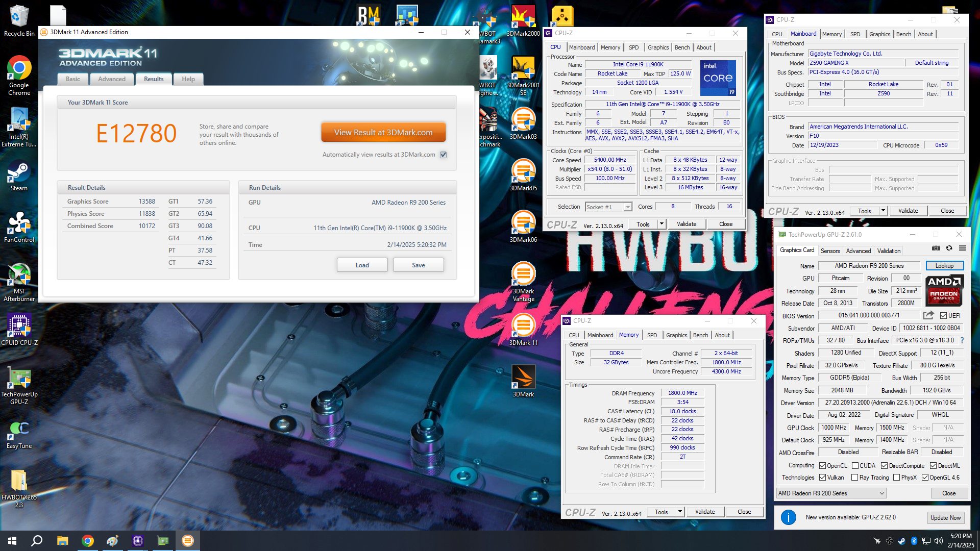The image size is (980, 551).
Task: Open Tools dropdown arrow in CPU-Z Memory window
Action: pyautogui.click(x=680, y=512)
